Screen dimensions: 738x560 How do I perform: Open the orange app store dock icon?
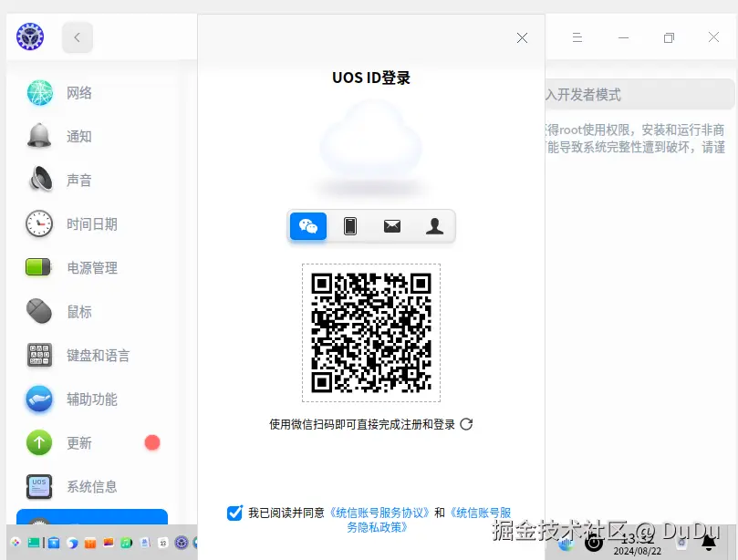coord(90,543)
